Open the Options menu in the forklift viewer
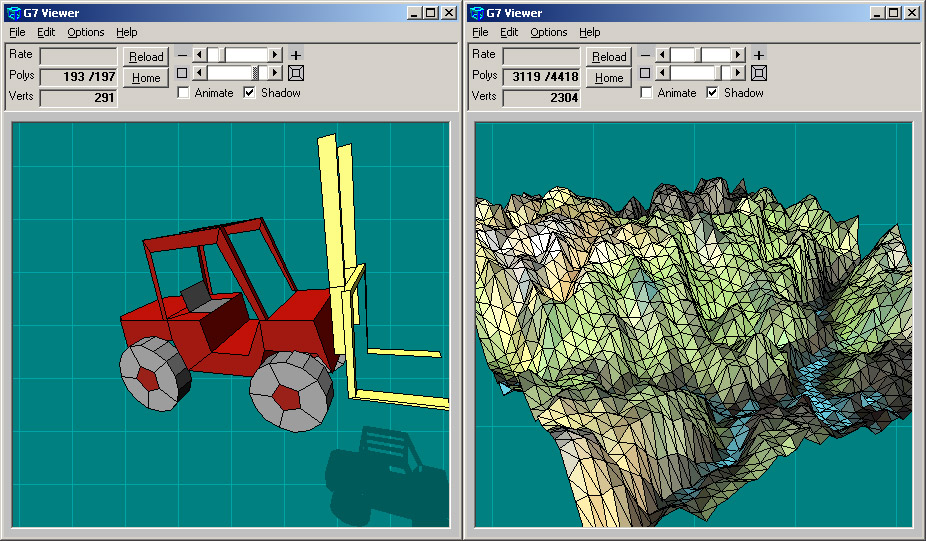This screenshot has width=926, height=541. point(85,32)
